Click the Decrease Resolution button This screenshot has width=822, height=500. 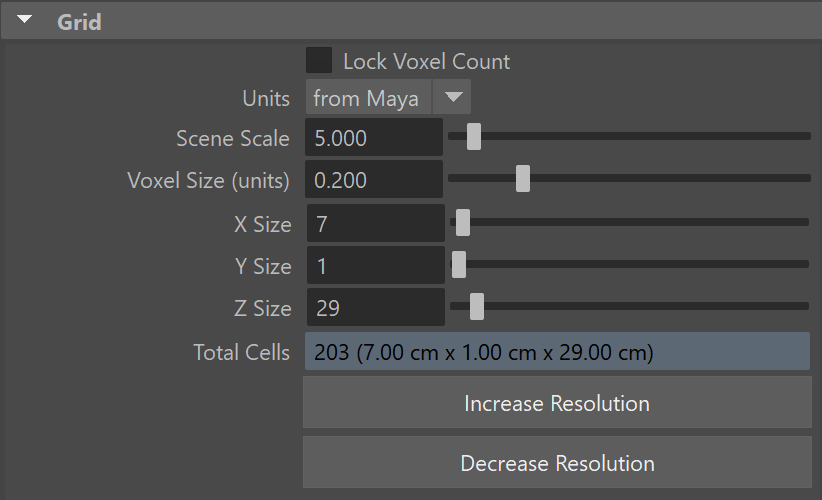557,463
